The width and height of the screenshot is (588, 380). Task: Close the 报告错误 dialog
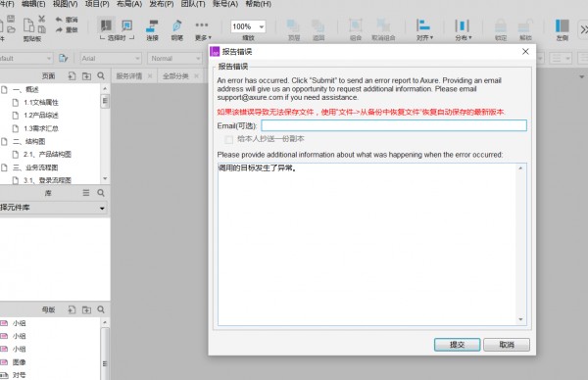(x=525, y=51)
